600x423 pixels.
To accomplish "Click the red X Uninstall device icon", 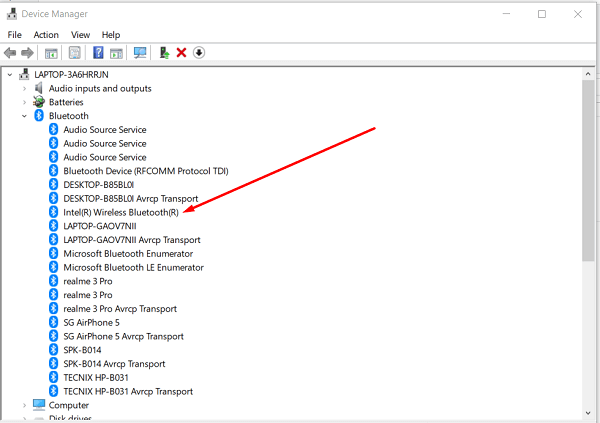I will 181,52.
